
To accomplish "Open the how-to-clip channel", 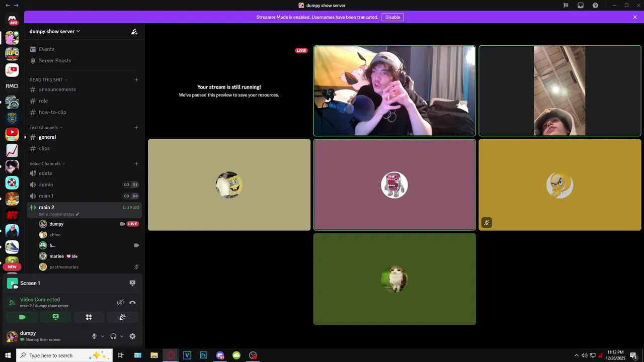I will pyautogui.click(x=84, y=112).
